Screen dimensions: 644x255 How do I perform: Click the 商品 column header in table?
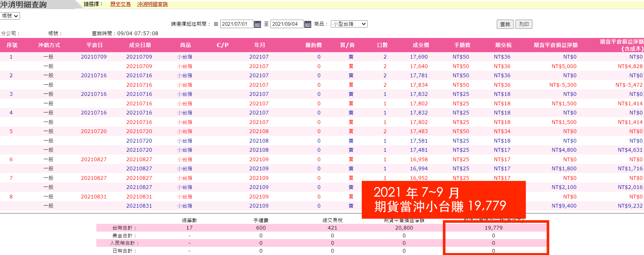tap(185, 45)
